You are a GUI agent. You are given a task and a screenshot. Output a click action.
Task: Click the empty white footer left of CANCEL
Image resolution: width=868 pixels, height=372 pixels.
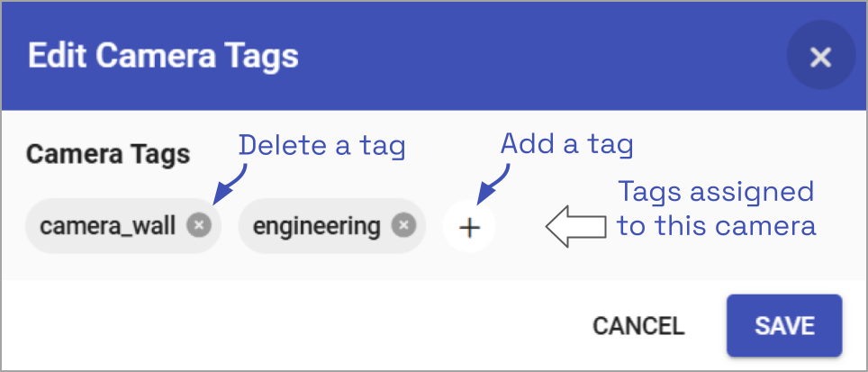[x=270, y=325]
